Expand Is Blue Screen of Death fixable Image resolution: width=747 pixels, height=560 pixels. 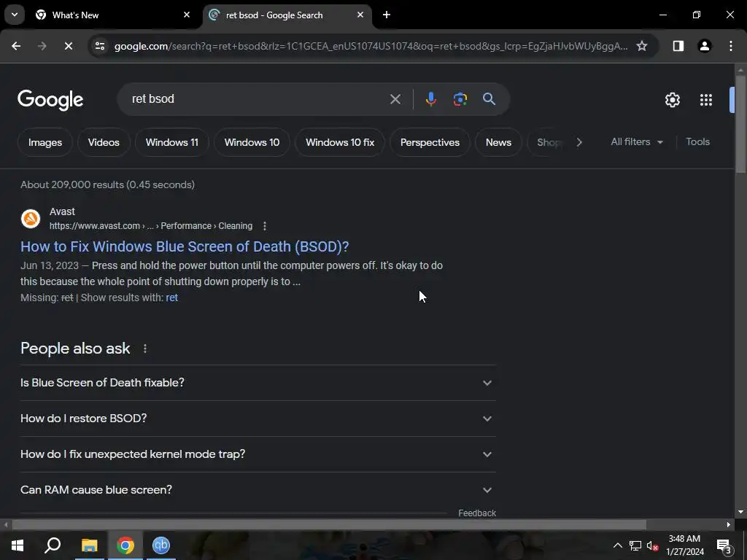click(x=258, y=383)
